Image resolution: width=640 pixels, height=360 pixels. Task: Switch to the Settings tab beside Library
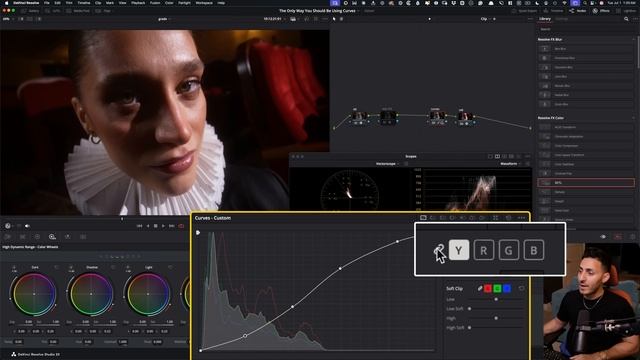coord(562,19)
